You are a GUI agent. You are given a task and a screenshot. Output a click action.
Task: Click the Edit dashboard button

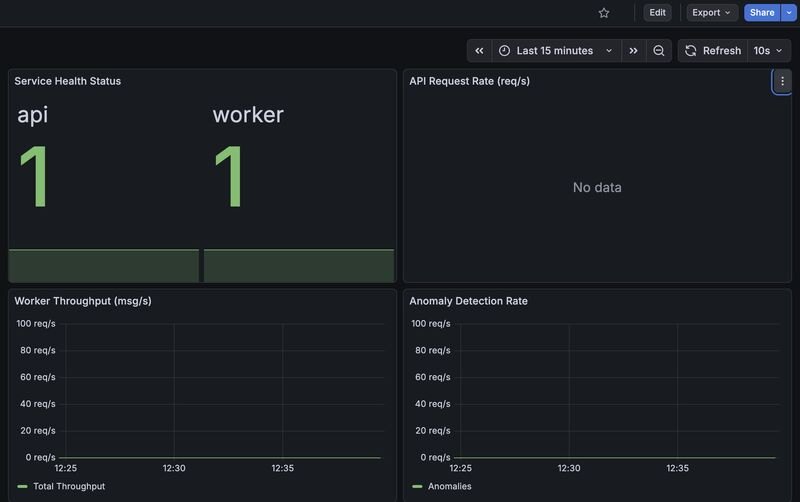coord(657,12)
